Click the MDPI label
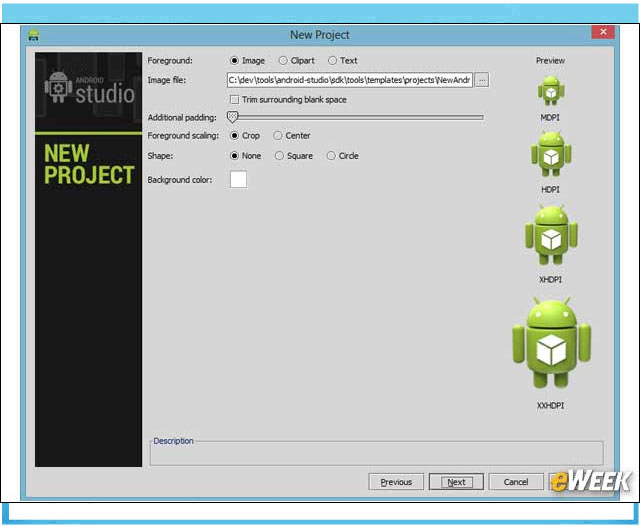Screen dimensions: 640x526 click(550, 118)
